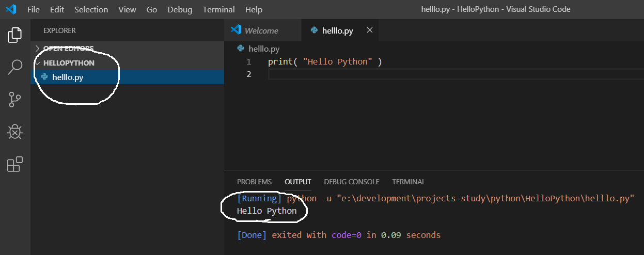
Task: Place cursor on empty line 2
Action: [455, 74]
